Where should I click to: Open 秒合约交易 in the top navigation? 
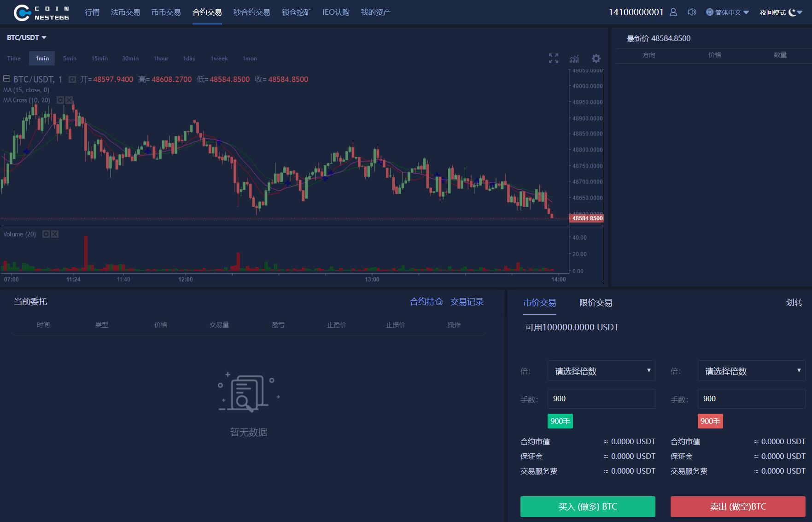click(x=251, y=12)
